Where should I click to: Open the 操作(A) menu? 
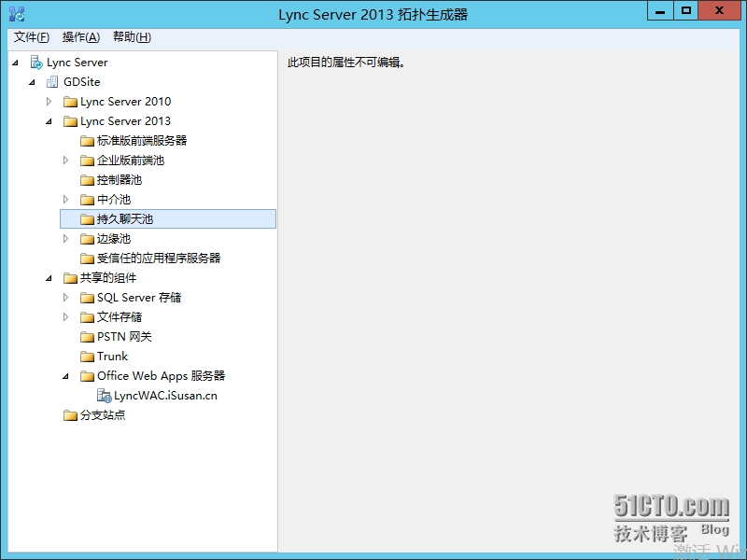coord(81,37)
